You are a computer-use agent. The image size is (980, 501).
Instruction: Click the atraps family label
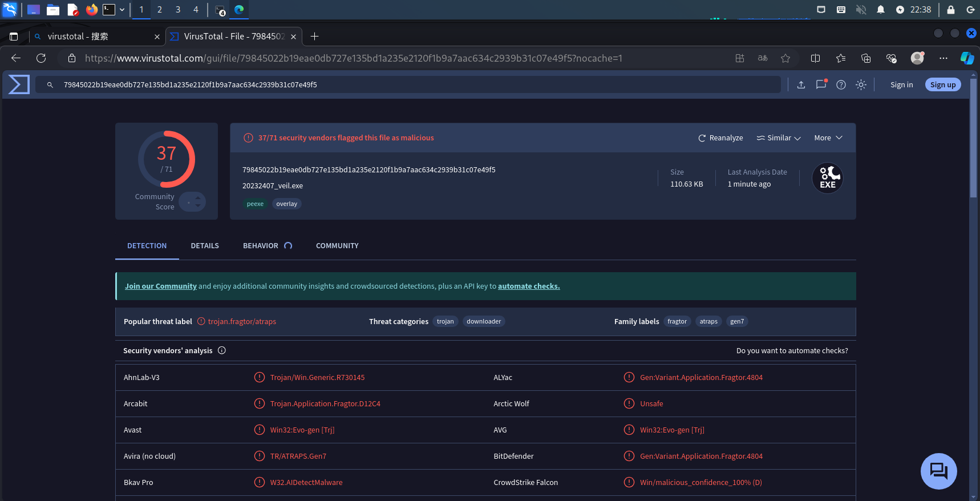(x=708, y=322)
